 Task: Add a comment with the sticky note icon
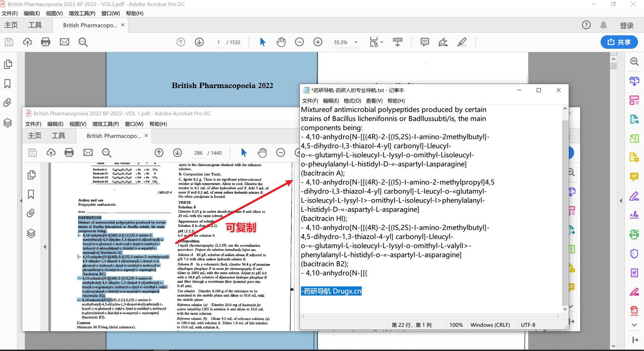(x=425, y=42)
